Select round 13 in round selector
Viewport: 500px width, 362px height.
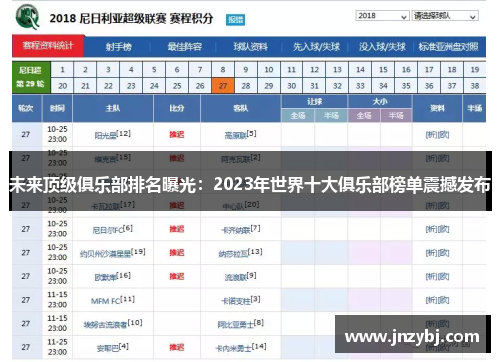coord(337,70)
